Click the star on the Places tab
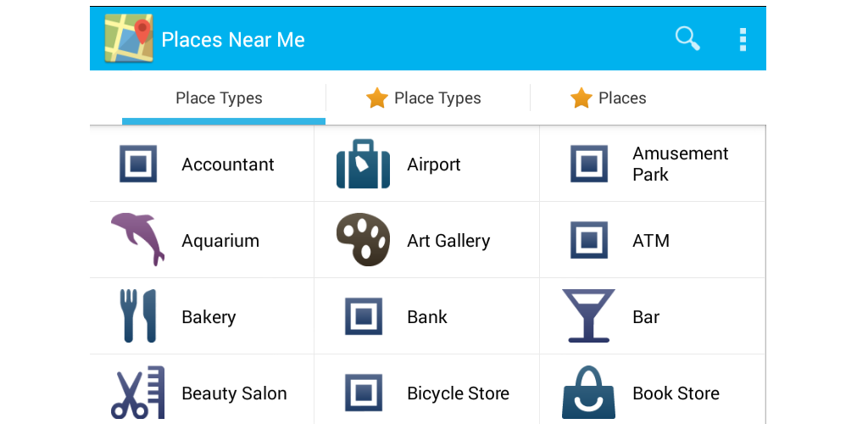The height and width of the screenshot is (424, 868). (581, 98)
